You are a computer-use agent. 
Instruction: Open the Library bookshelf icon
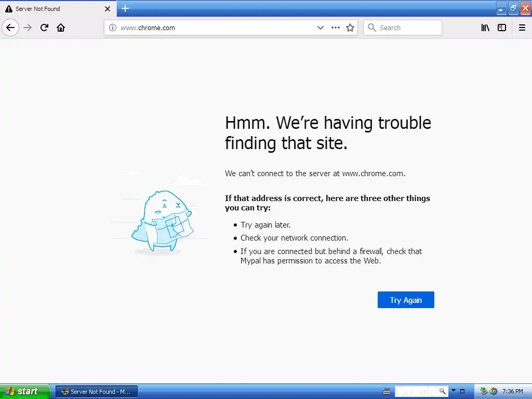point(485,28)
